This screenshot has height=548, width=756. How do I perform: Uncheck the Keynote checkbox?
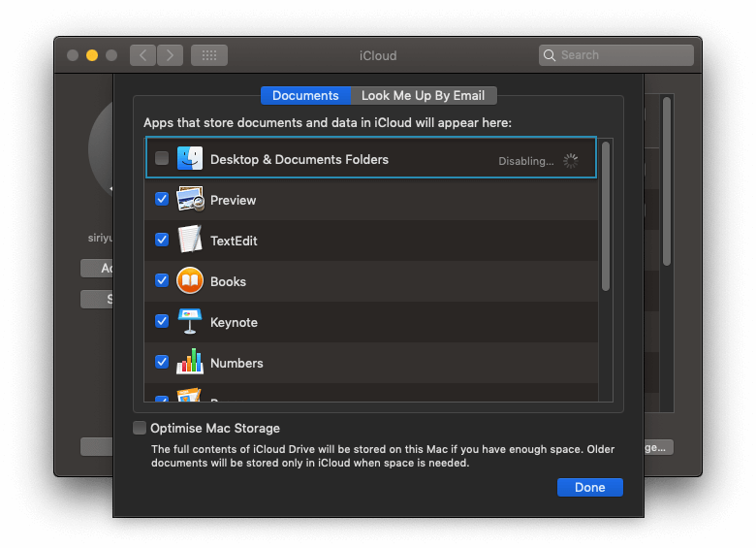pos(162,321)
